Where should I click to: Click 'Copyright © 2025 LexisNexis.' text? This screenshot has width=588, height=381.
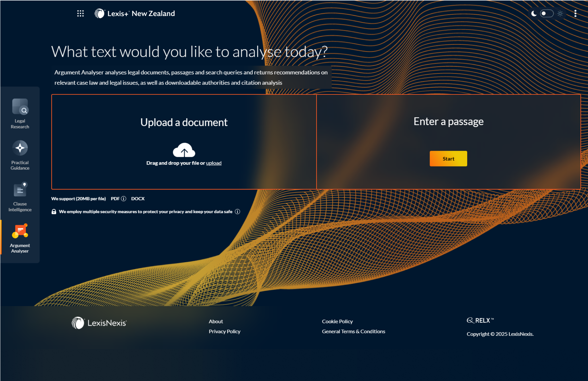pyautogui.click(x=500, y=334)
